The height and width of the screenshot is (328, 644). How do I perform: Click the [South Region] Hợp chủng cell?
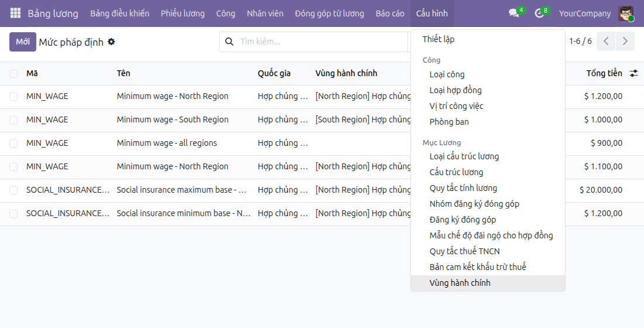click(x=363, y=119)
